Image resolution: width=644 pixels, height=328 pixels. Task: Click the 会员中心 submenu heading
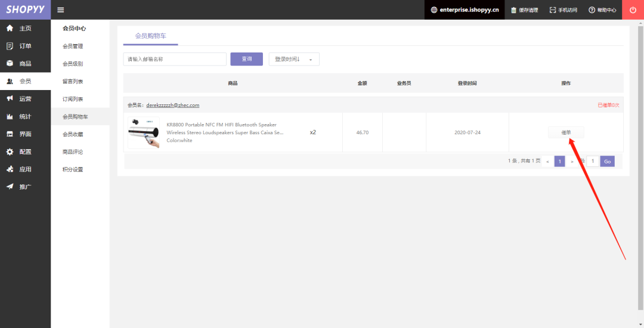(x=75, y=29)
